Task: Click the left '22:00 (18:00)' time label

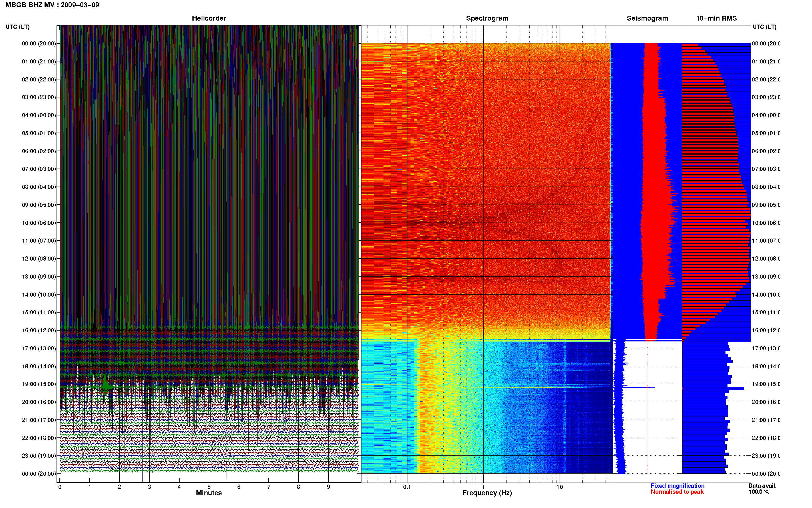Action: coord(39,438)
